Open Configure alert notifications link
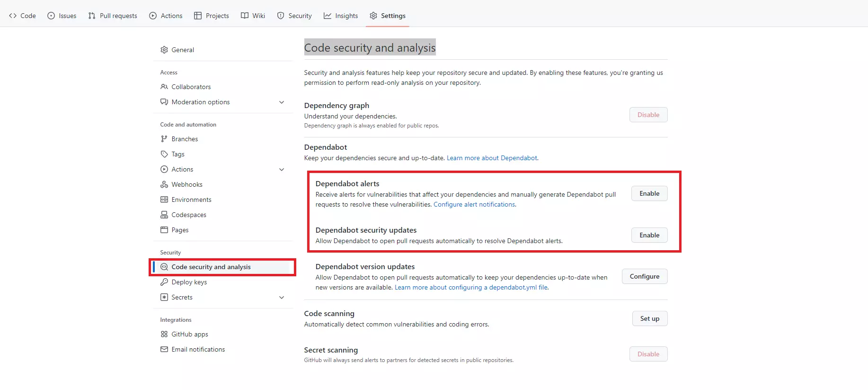This screenshot has width=868, height=390. point(474,204)
